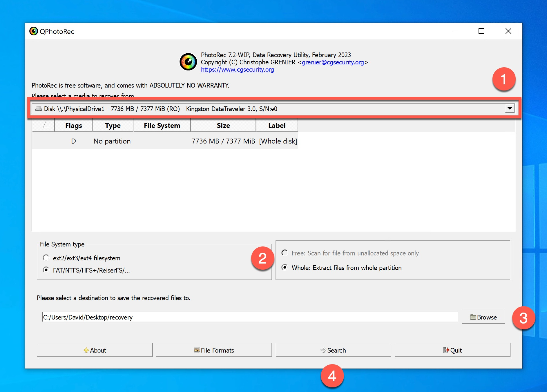547x392 pixels.
Task: Click the icon on the Quit button
Action: tap(445, 350)
